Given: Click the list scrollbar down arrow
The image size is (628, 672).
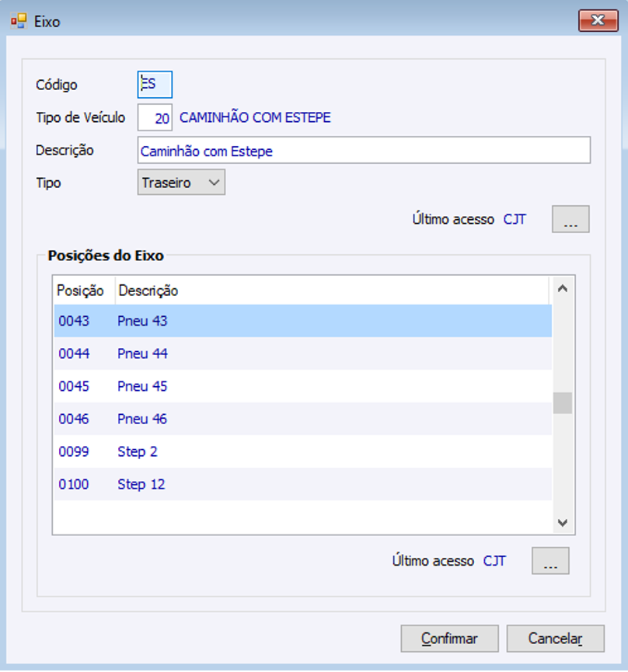Looking at the screenshot, I should pyautogui.click(x=563, y=522).
